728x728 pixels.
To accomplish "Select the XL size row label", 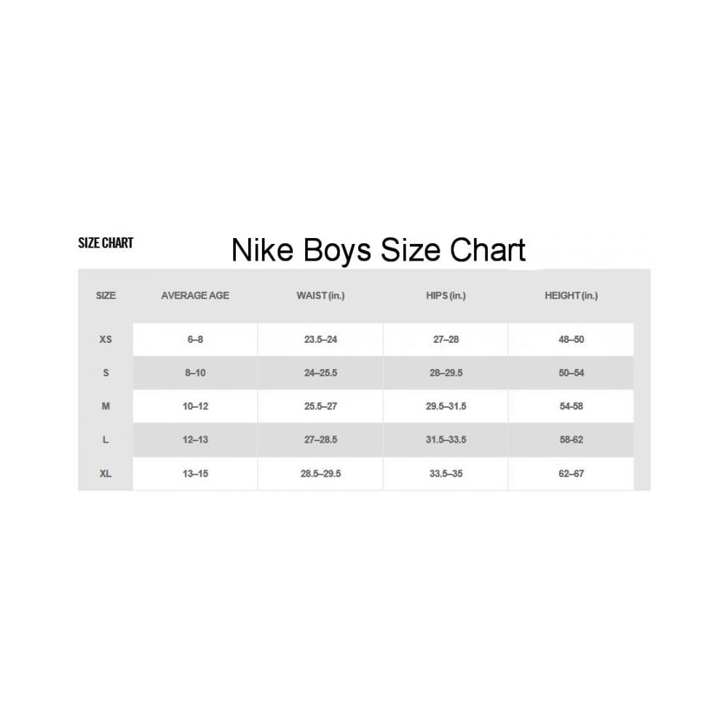I will (x=106, y=474).
